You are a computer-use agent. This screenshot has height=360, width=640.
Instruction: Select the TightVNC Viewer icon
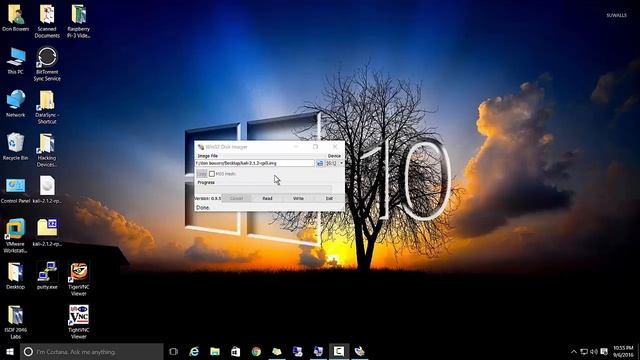(x=78, y=322)
